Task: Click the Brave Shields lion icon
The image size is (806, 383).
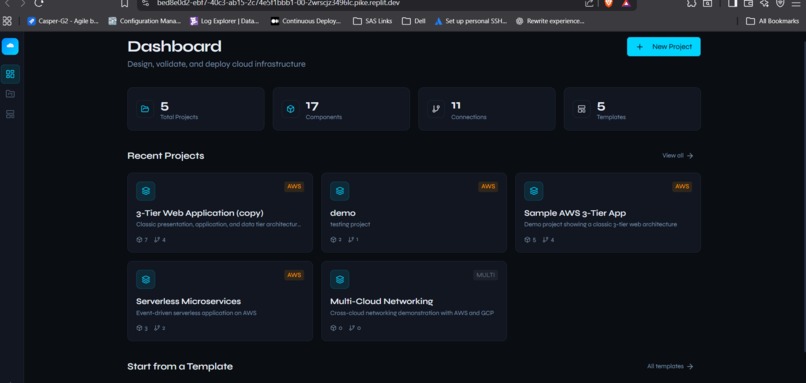Action: pos(609,3)
